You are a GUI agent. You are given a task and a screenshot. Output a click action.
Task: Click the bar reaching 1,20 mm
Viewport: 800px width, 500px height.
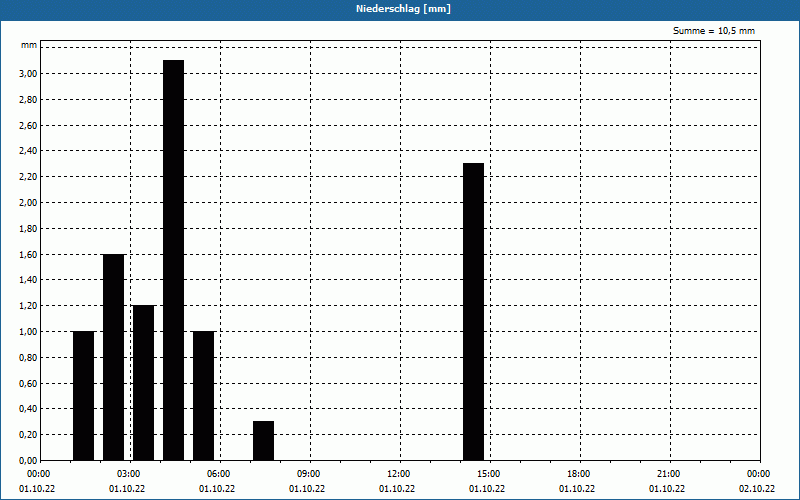tap(143, 383)
